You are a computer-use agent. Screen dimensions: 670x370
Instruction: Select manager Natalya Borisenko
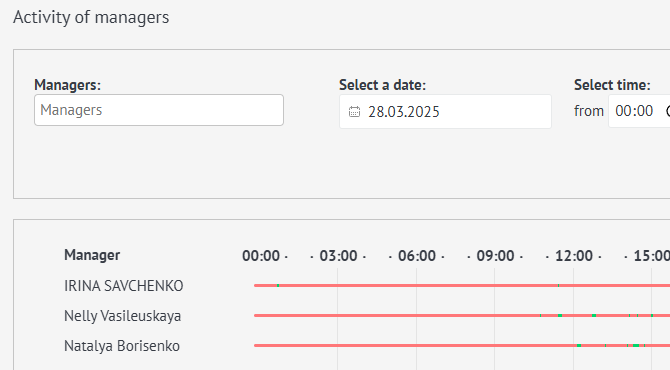(x=122, y=346)
